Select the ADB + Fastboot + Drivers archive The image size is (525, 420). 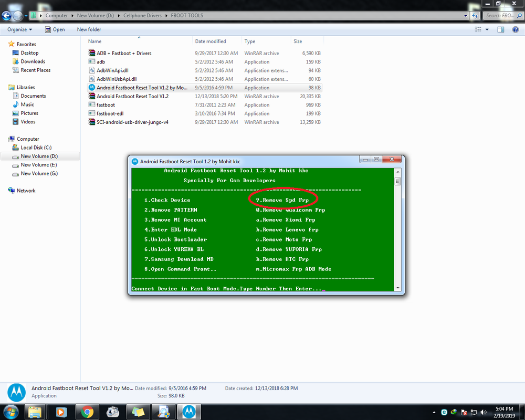click(204, 53)
